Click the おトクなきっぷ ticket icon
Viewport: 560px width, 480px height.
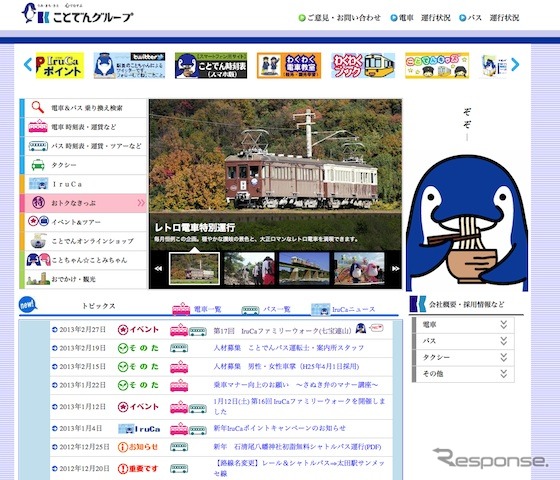coord(38,202)
